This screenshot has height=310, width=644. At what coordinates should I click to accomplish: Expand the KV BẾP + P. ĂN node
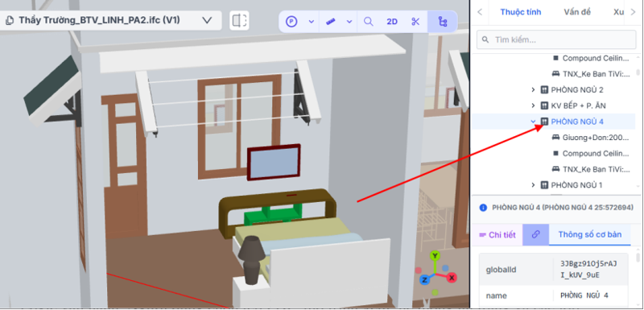pyautogui.click(x=533, y=105)
